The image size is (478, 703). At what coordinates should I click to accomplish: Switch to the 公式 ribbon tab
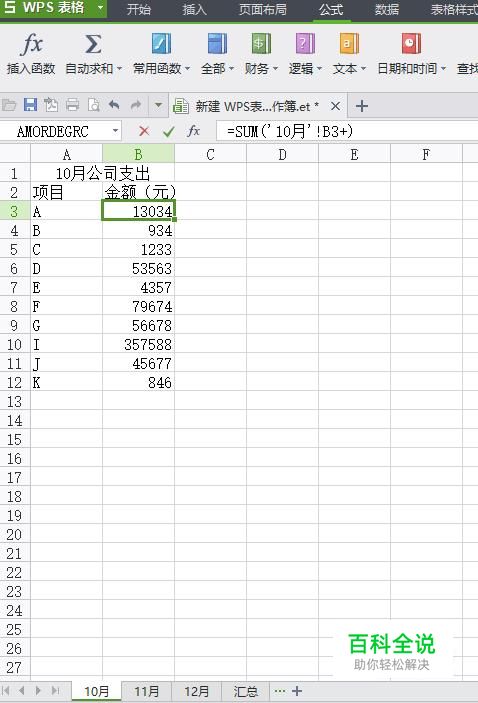pyautogui.click(x=331, y=9)
